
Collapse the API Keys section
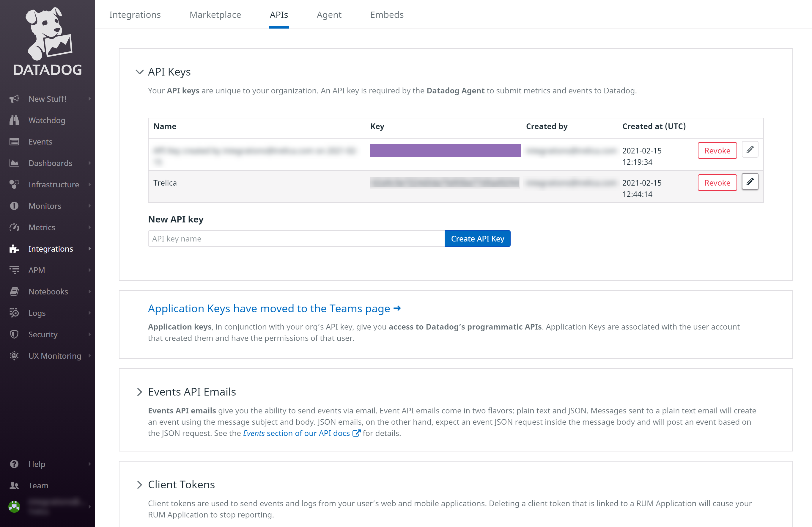tap(139, 72)
